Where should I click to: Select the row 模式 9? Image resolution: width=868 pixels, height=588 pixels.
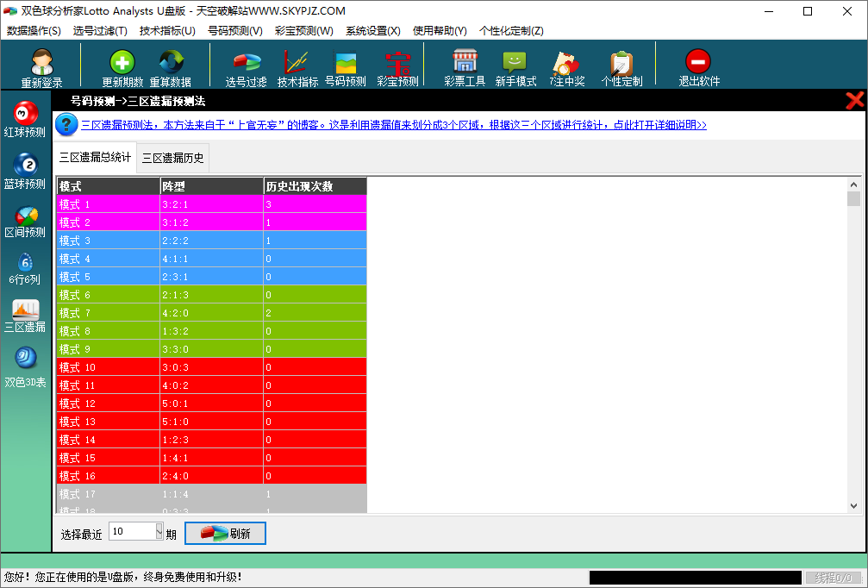(x=211, y=349)
